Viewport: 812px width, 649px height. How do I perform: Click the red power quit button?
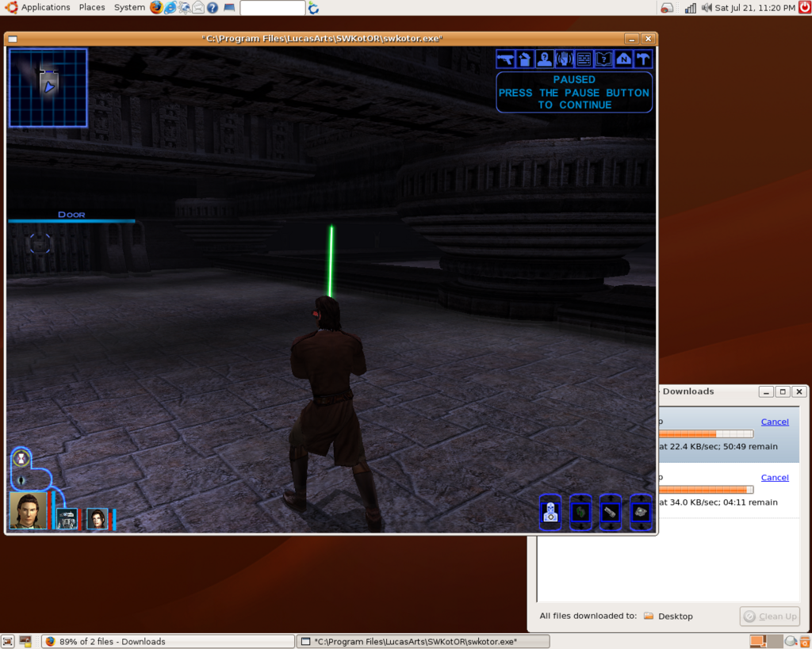(804, 7)
